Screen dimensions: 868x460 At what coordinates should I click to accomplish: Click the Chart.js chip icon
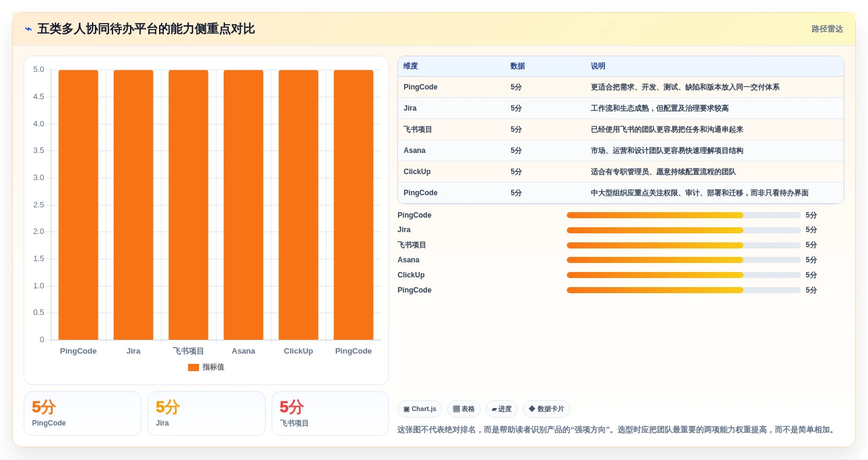(x=406, y=409)
